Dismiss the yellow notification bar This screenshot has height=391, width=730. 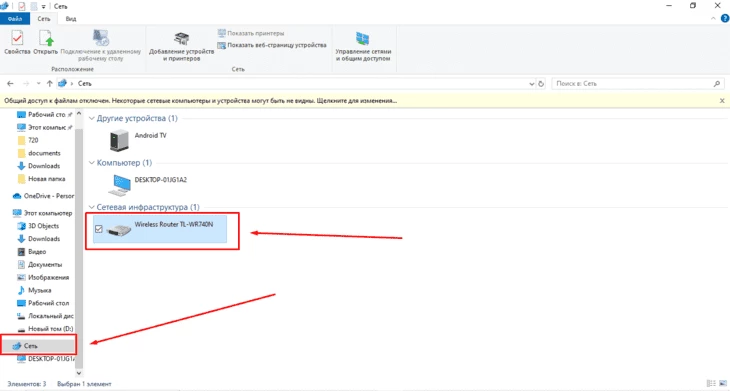coord(722,101)
